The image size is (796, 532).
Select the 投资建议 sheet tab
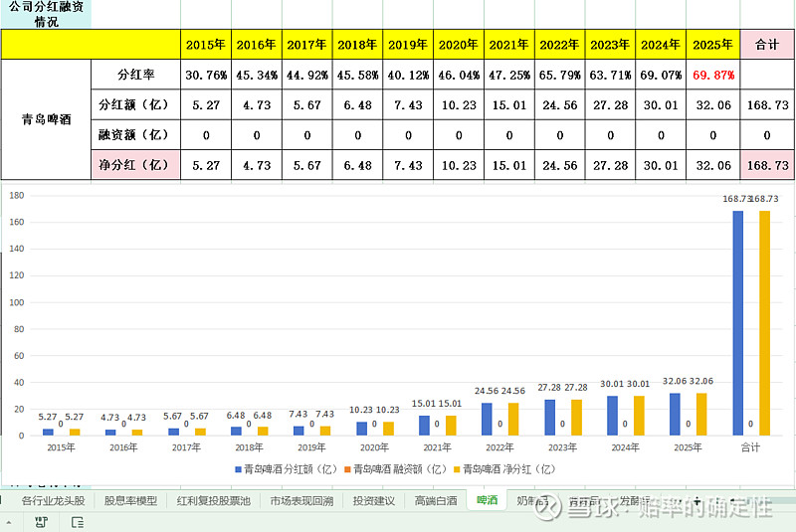point(374,501)
